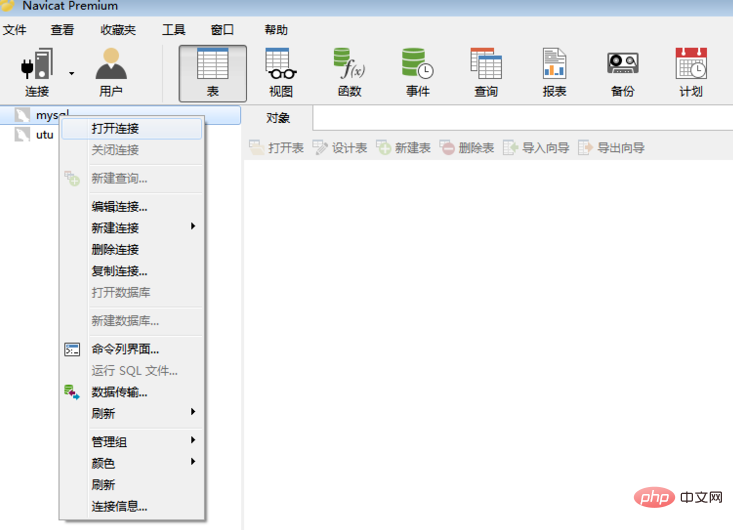The width and height of the screenshot is (733, 530).
Task: Select the mysql connection in the tree
Action: (120, 115)
